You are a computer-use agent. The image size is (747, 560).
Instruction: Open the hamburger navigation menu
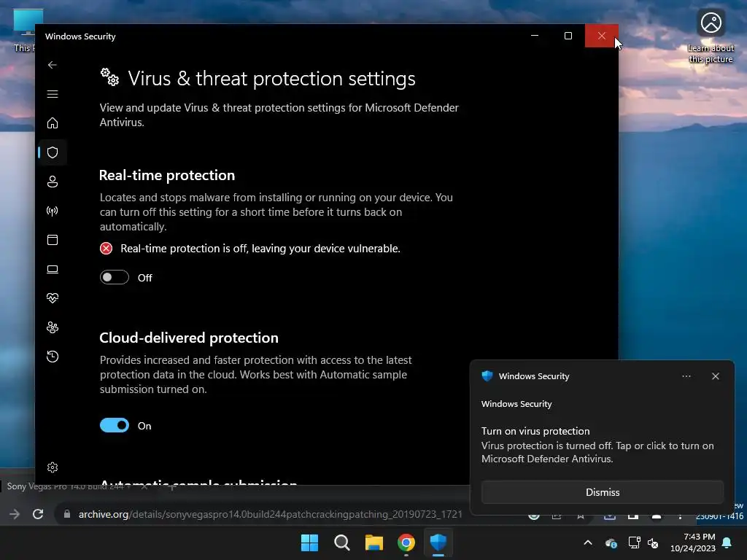pos(53,94)
